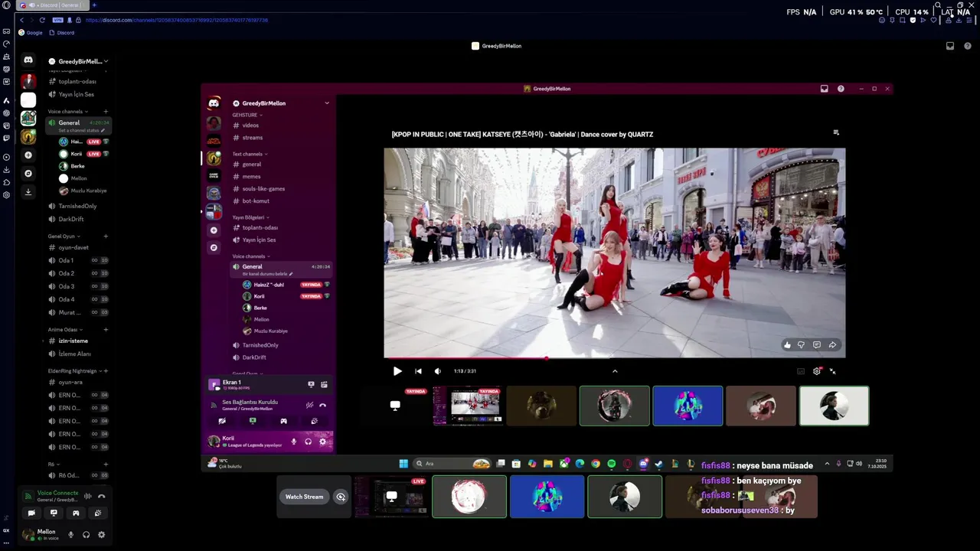
Task: Turn on camera in voice panel
Action: 31,513
